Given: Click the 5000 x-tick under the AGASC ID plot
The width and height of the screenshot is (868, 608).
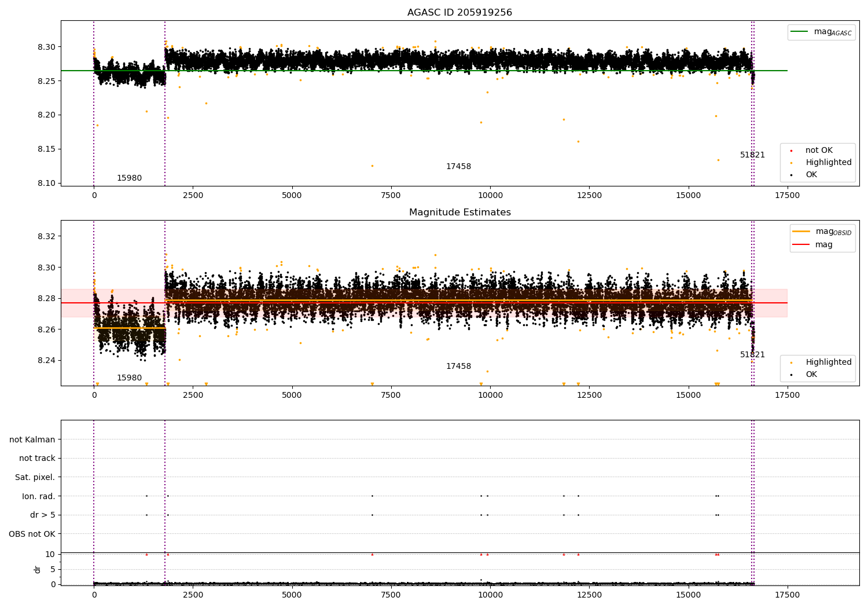Looking at the screenshot, I should click(292, 196).
